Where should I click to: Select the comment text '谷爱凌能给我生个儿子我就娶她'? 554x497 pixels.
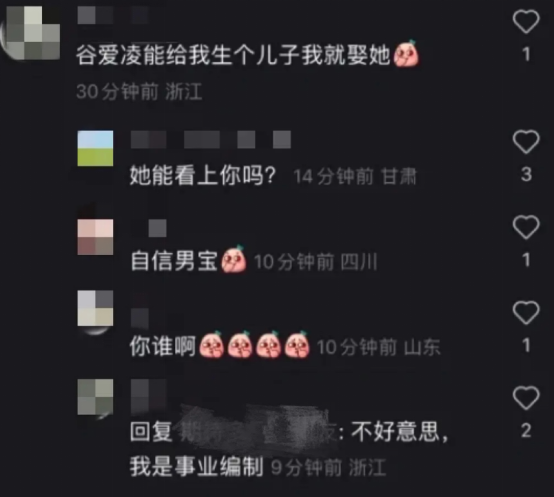[233, 55]
